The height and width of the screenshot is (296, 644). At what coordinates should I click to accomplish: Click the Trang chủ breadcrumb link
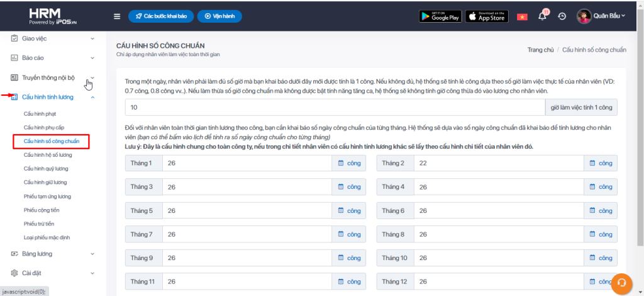540,50
